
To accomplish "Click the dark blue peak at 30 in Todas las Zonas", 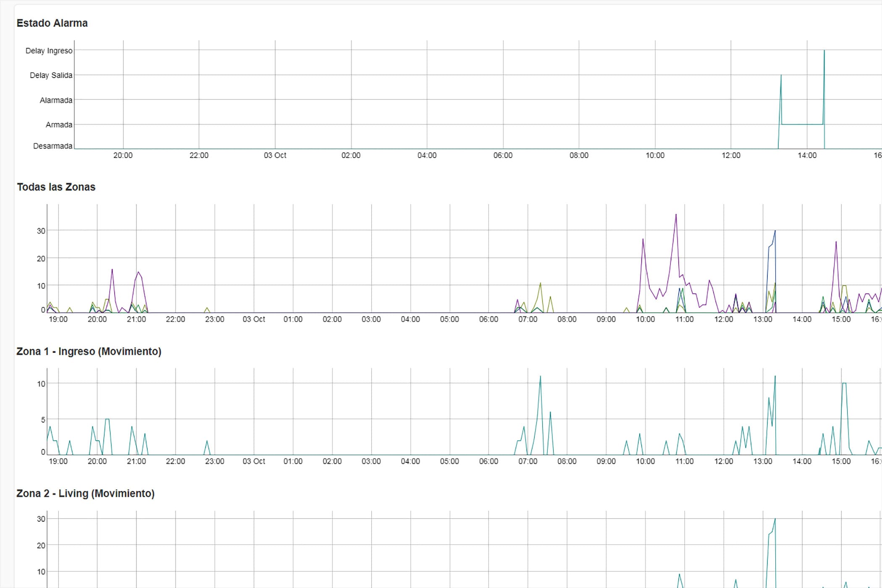I will click(775, 231).
